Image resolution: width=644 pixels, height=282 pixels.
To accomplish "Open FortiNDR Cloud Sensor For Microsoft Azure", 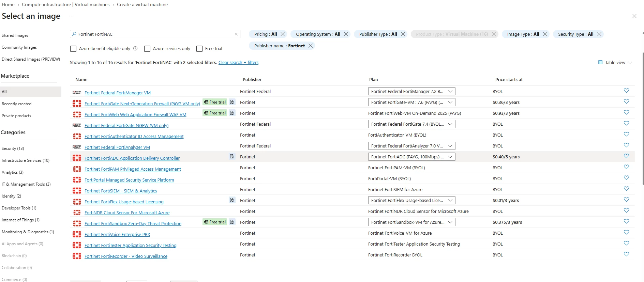I will pos(127,213).
